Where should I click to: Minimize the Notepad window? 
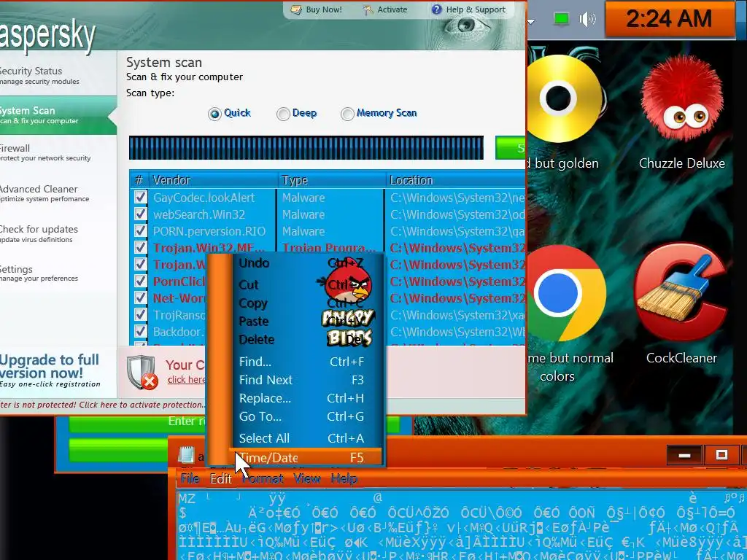tap(684, 456)
